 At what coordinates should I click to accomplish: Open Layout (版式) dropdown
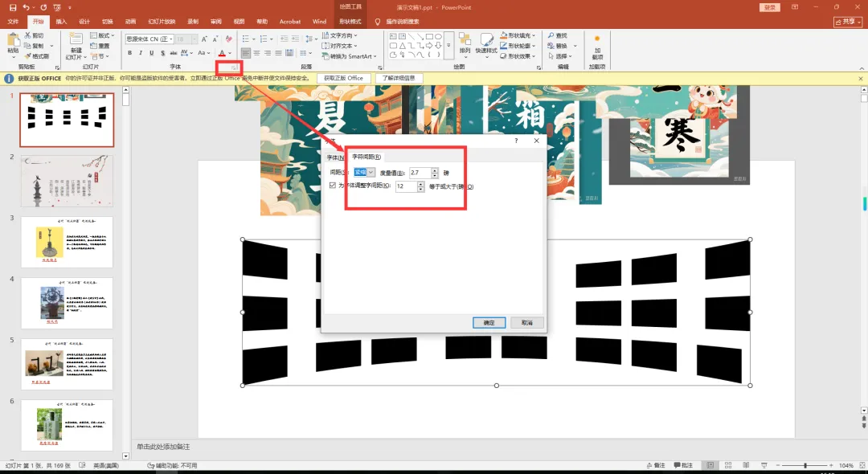[100, 35]
